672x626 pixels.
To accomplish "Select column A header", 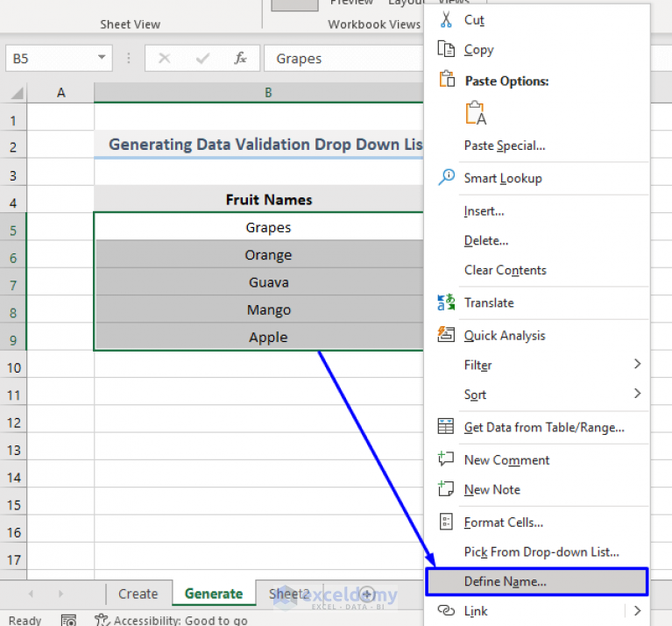I will [60, 93].
